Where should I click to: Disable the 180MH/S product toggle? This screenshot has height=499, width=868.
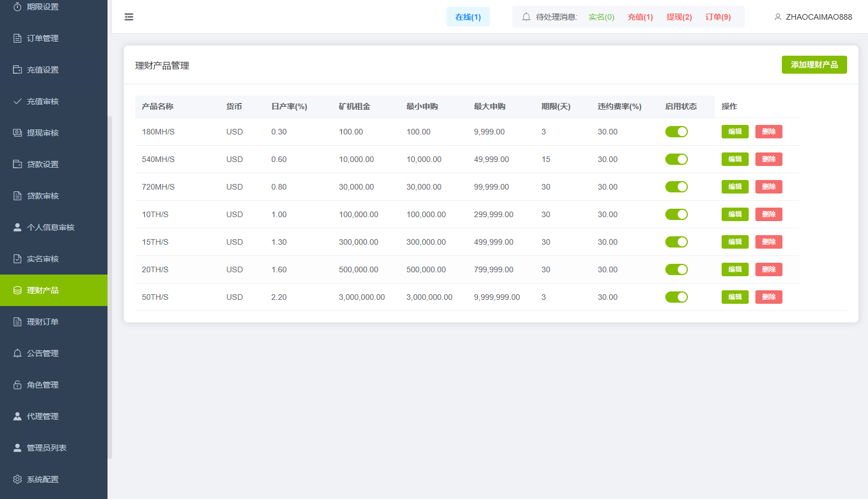coord(676,132)
